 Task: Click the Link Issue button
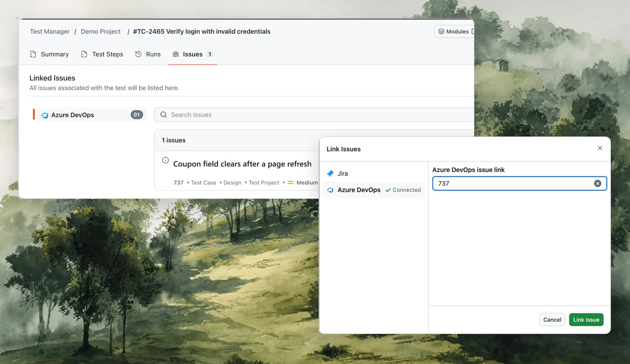[586, 320]
